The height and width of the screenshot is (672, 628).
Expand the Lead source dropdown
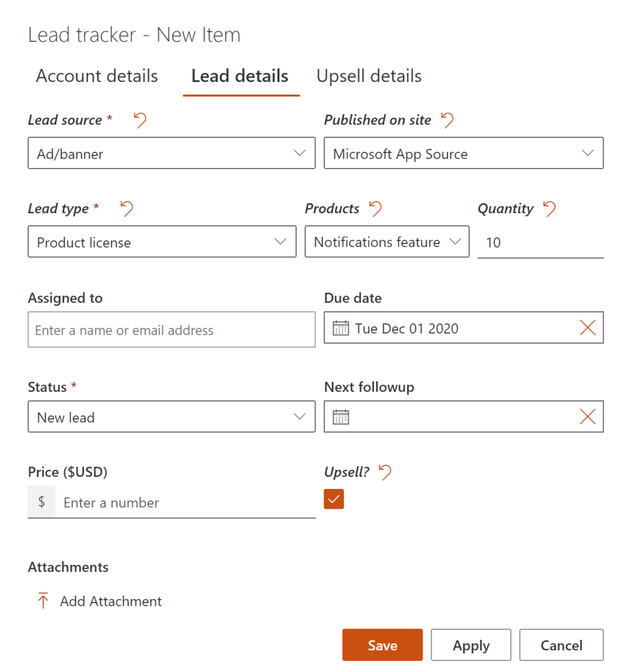[x=300, y=154]
